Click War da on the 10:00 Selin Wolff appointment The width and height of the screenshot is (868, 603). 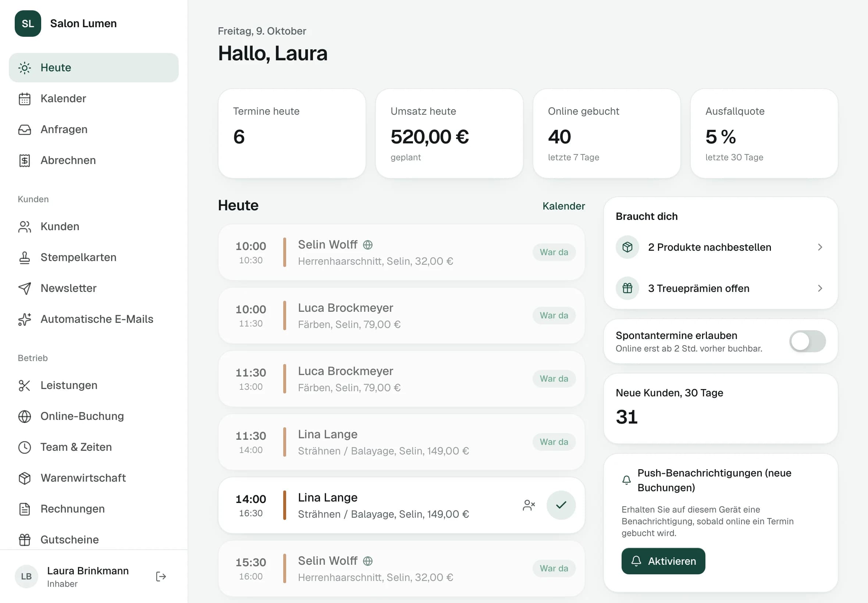pyautogui.click(x=554, y=252)
